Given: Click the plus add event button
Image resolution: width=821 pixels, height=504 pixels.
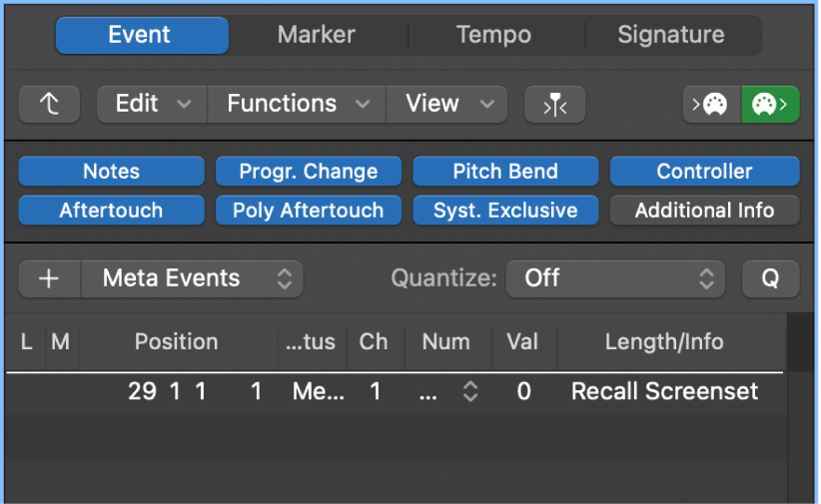Looking at the screenshot, I should coord(49,278).
